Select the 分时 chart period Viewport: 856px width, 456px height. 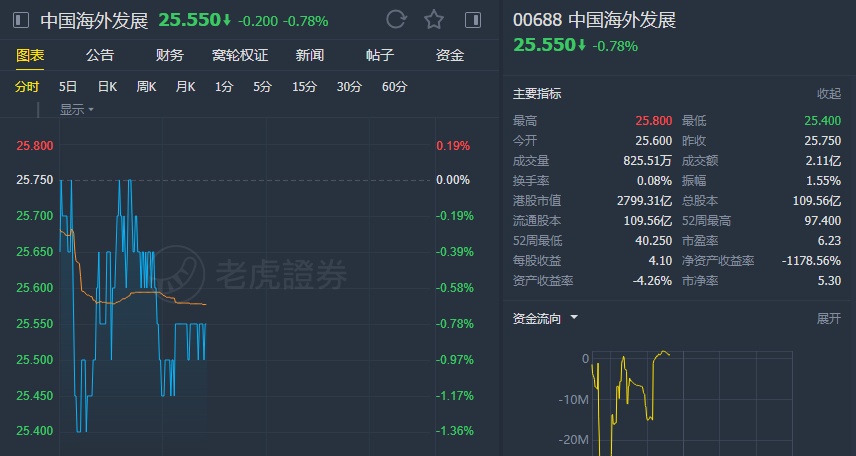[x=27, y=87]
